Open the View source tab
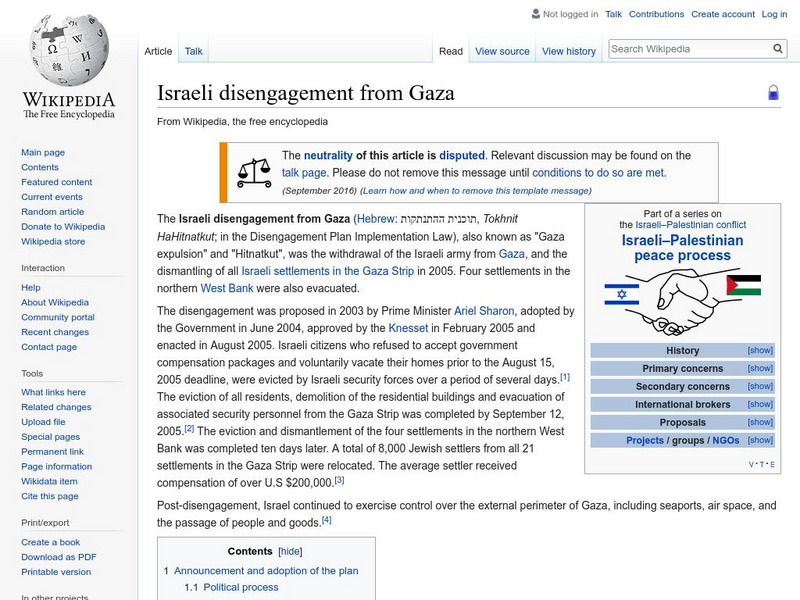Viewport: 800px width, 600px height. coord(502,50)
